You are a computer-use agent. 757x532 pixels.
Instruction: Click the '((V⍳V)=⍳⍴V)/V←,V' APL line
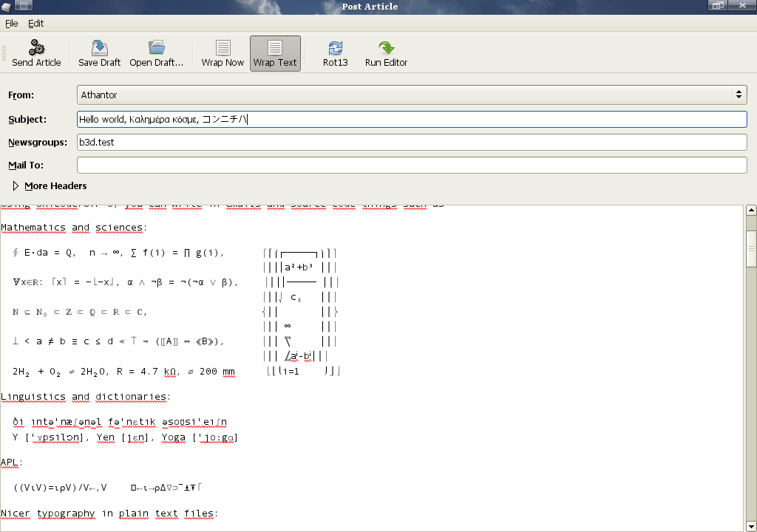61,488
